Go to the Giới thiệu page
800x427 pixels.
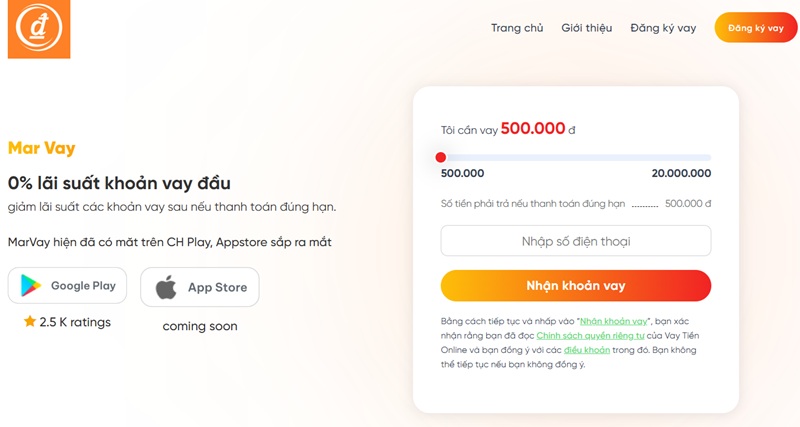pyautogui.click(x=586, y=28)
